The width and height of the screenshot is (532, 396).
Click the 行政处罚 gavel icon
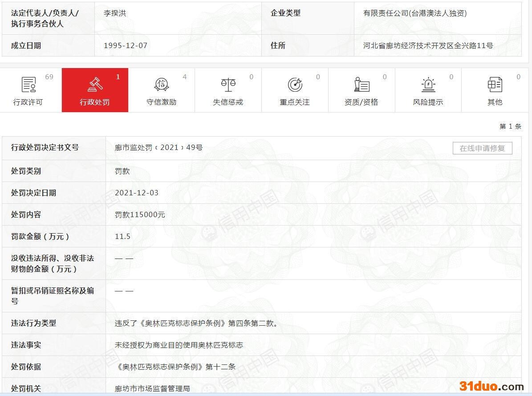click(x=95, y=84)
